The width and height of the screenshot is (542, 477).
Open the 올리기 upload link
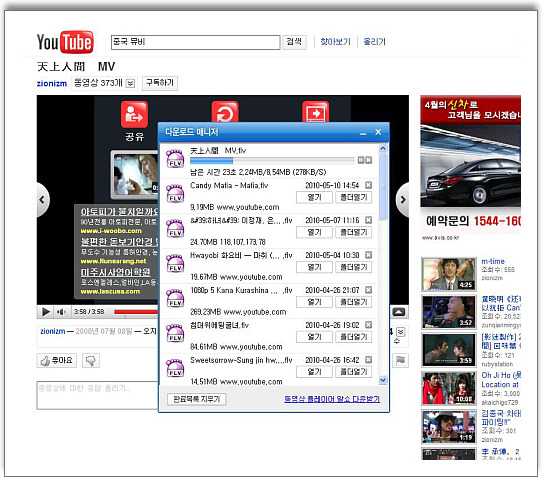coord(374,42)
